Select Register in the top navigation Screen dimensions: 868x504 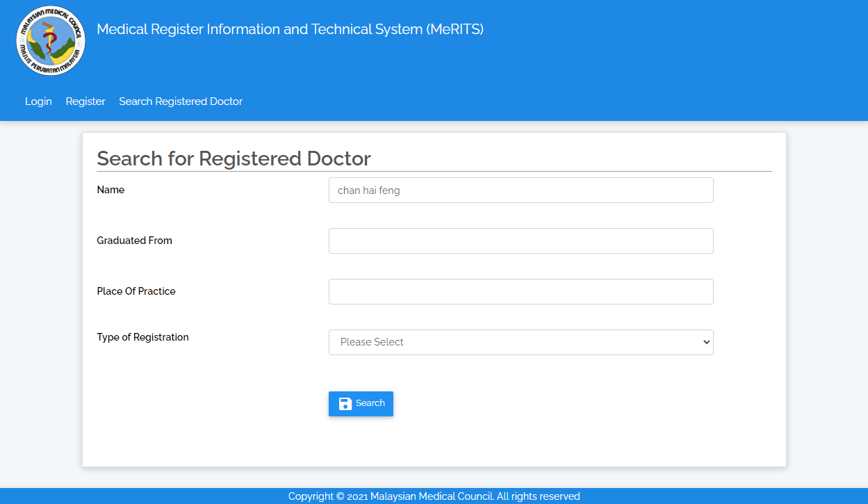(85, 101)
